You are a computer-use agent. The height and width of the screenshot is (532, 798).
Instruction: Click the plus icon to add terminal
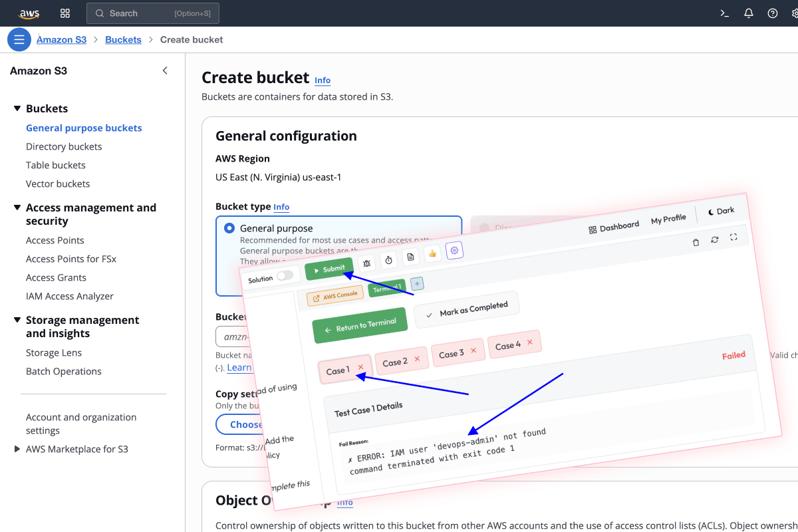[x=417, y=284]
